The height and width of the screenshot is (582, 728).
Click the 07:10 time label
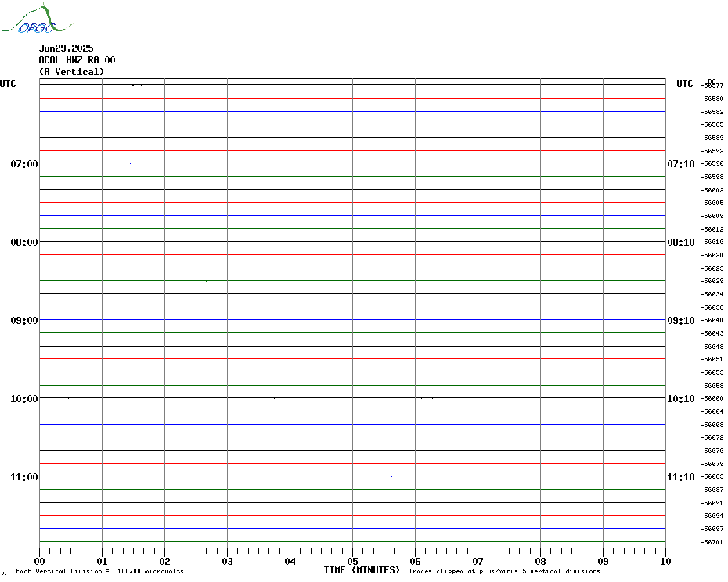click(681, 163)
